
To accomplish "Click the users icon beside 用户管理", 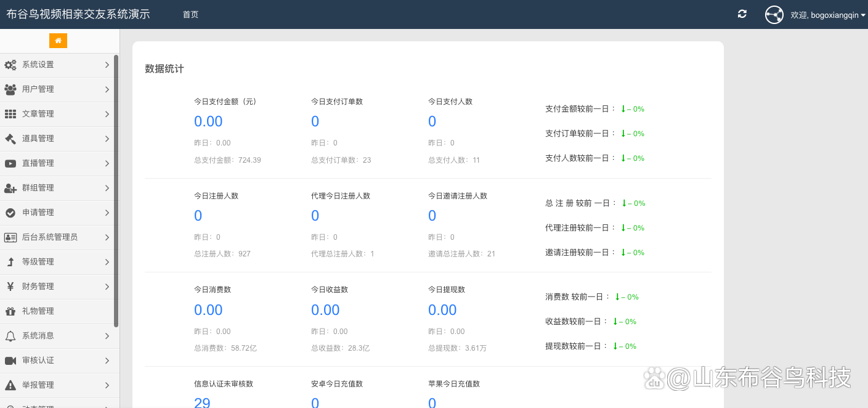I will click(x=10, y=89).
